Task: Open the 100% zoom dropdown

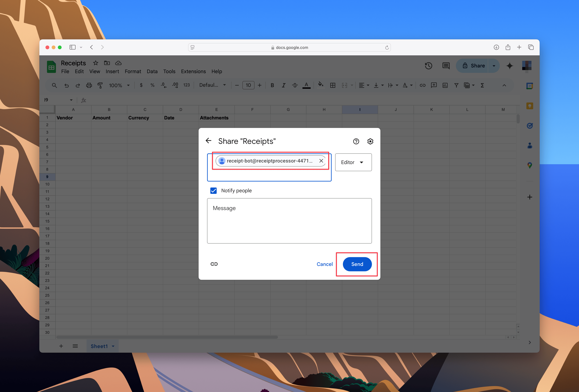Action: pyautogui.click(x=119, y=85)
